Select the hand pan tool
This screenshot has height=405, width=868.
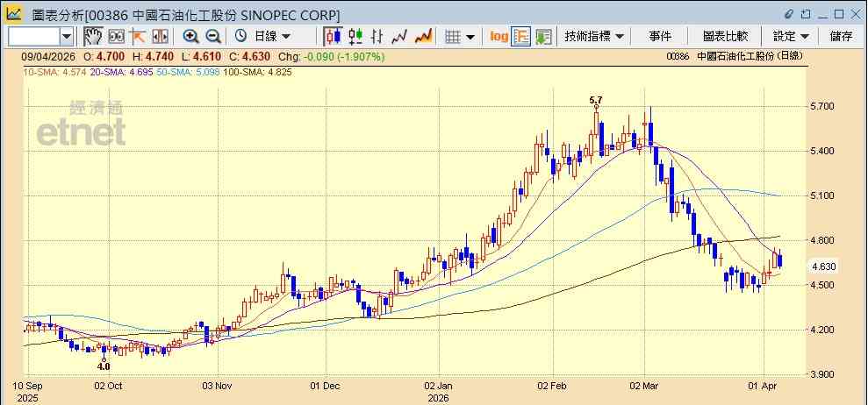tap(93, 37)
